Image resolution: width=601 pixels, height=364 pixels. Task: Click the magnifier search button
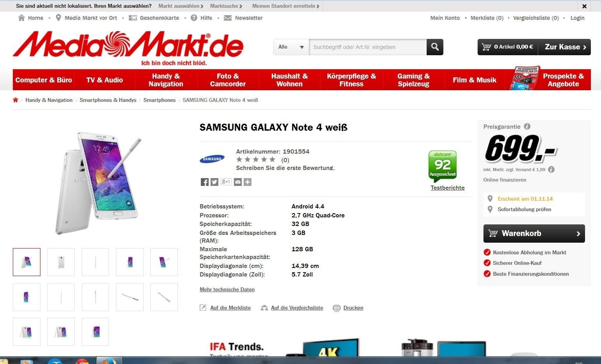[x=435, y=47]
